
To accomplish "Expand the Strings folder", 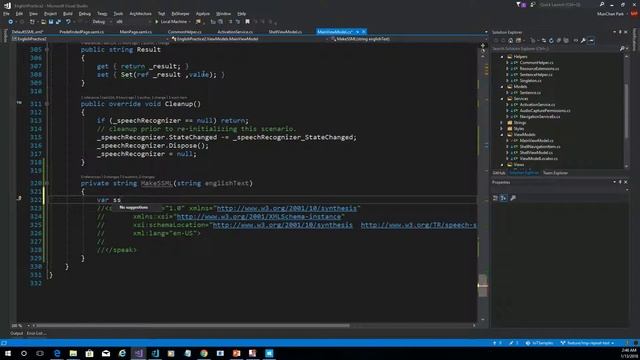I will [502, 122].
